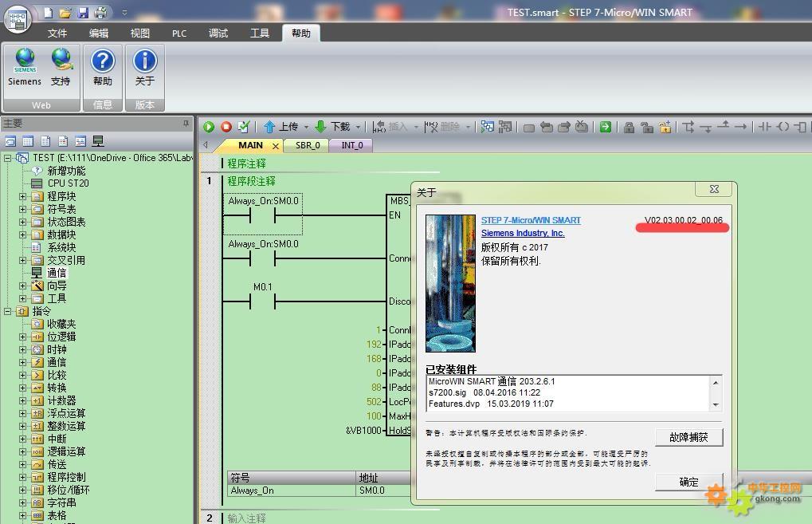The width and height of the screenshot is (812, 524).
Task: Click the 关于 info ribbon button
Action: pos(144,67)
